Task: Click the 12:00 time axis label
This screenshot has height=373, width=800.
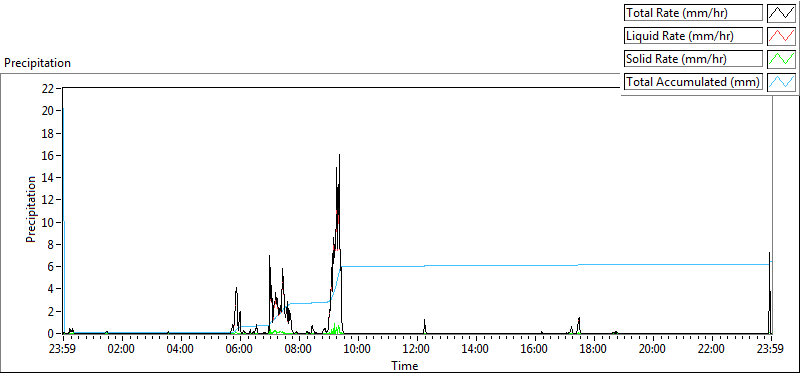Action: click(x=417, y=350)
